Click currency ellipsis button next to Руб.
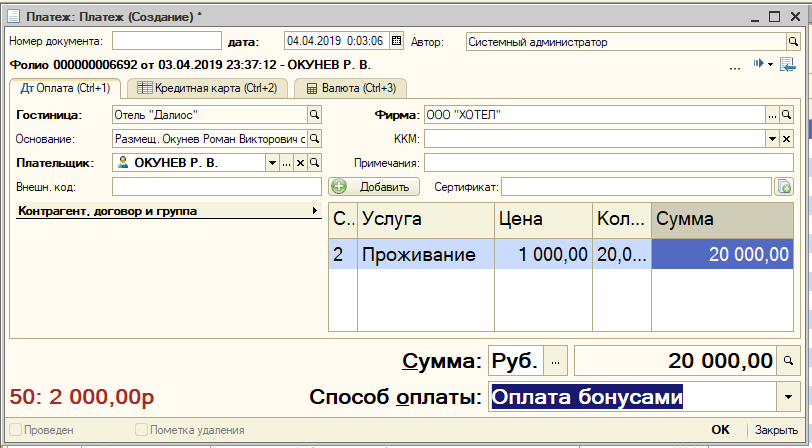Screen dimensions: 812x448 (556, 361)
